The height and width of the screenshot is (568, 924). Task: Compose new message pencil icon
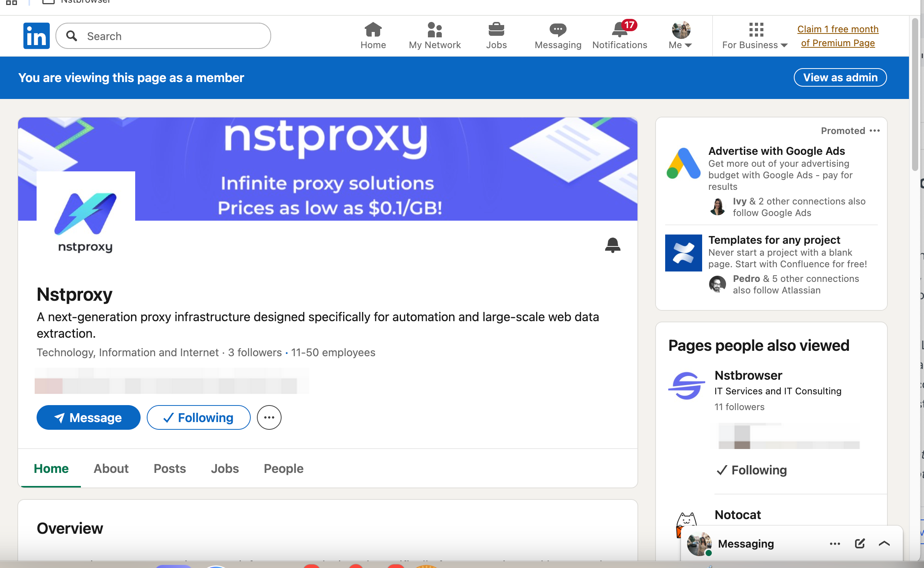pyautogui.click(x=860, y=543)
